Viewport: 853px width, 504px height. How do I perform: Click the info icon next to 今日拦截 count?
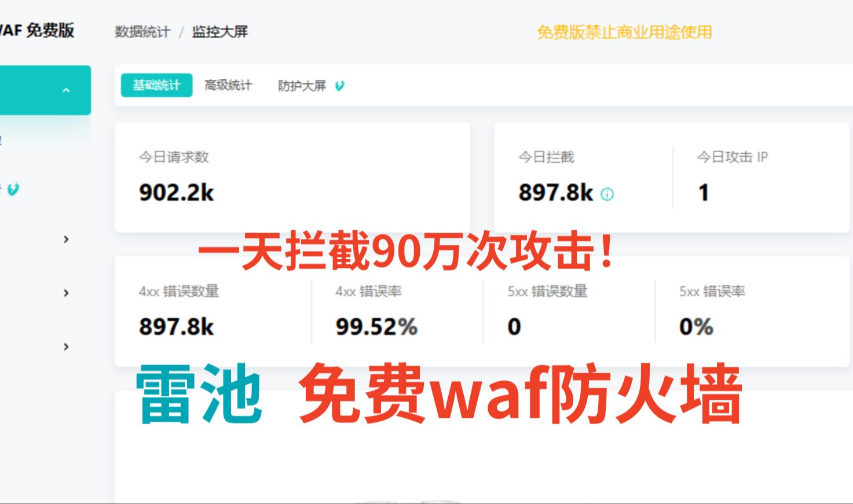(x=606, y=193)
